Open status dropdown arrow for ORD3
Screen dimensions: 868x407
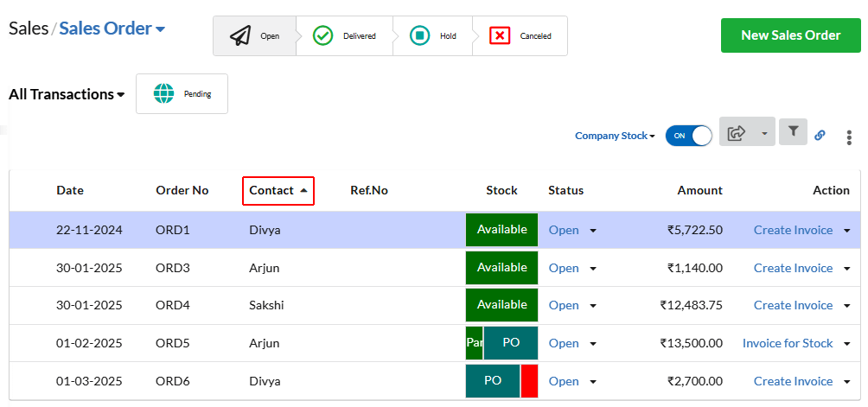click(x=593, y=269)
